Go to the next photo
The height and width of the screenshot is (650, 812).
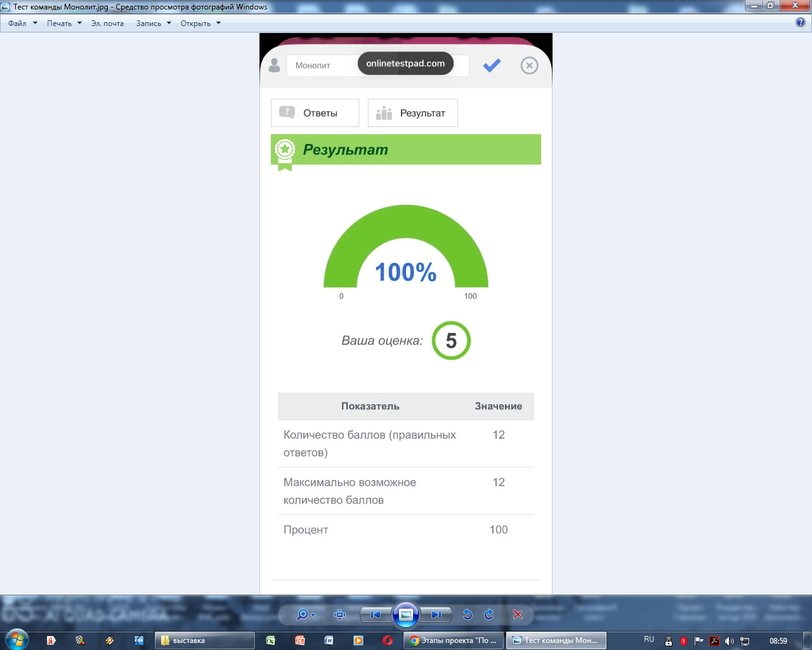point(436,614)
